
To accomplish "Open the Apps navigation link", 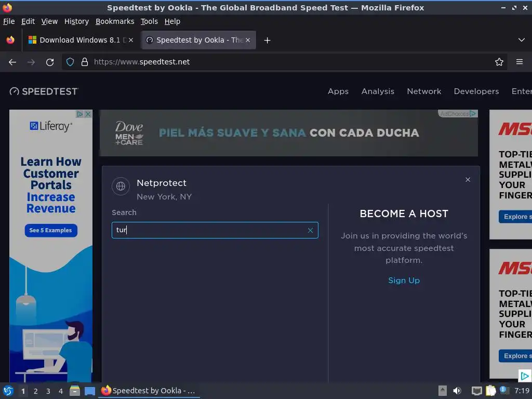I will point(338,91).
